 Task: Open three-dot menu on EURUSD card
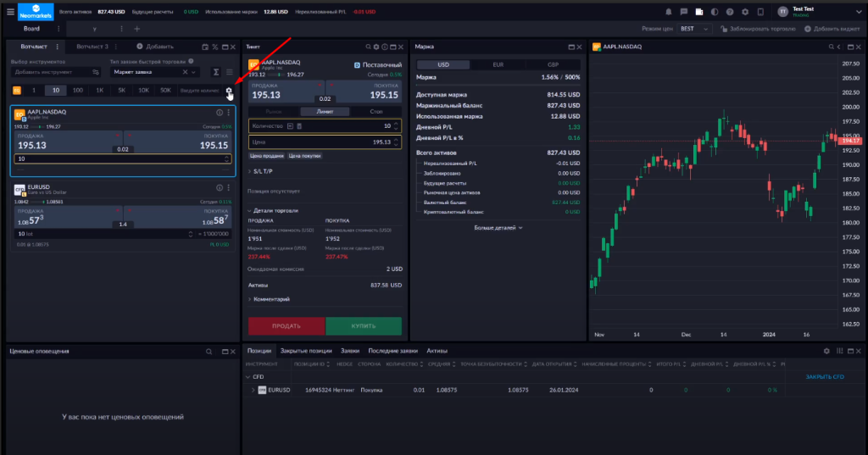(x=228, y=187)
